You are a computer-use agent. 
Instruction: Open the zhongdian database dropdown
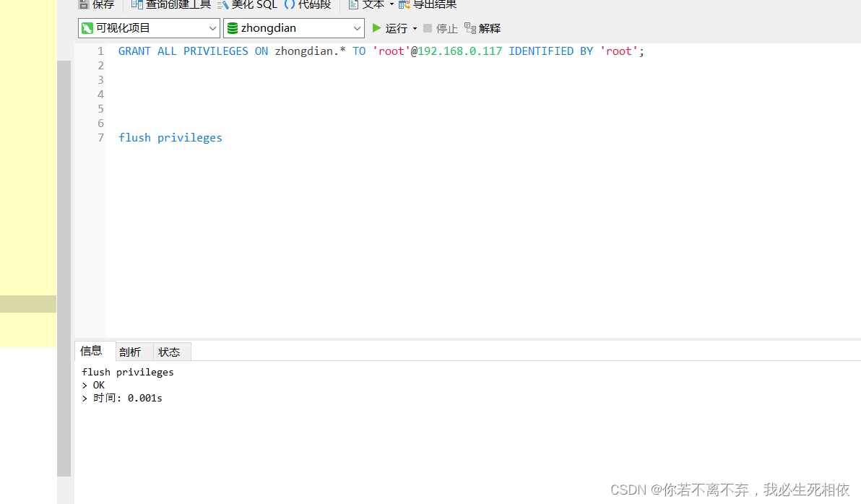(x=294, y=28)
